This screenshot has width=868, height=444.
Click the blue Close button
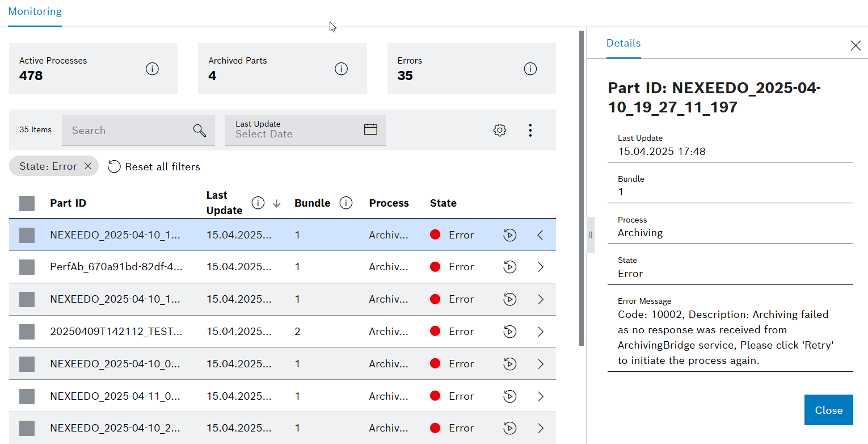click(828, 410)
